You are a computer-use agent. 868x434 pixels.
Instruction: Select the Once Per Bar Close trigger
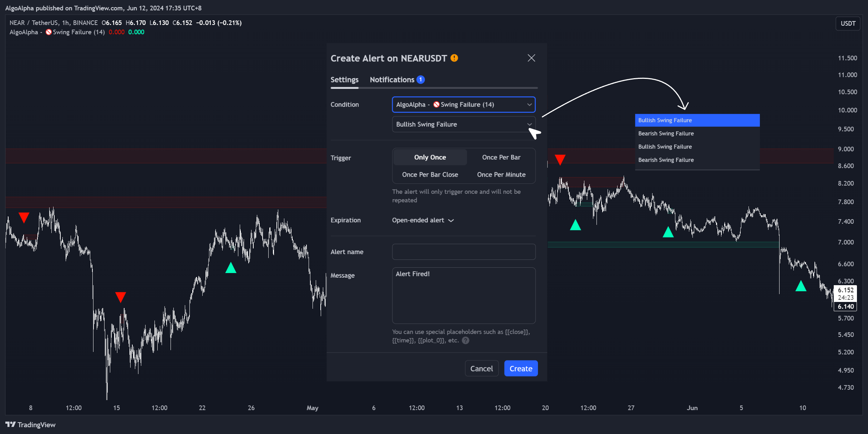point(430,175)
